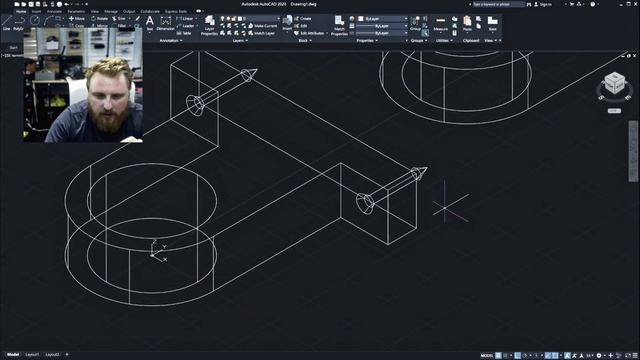
Task: Open the Insert block tool
Action: pos(287,23)
